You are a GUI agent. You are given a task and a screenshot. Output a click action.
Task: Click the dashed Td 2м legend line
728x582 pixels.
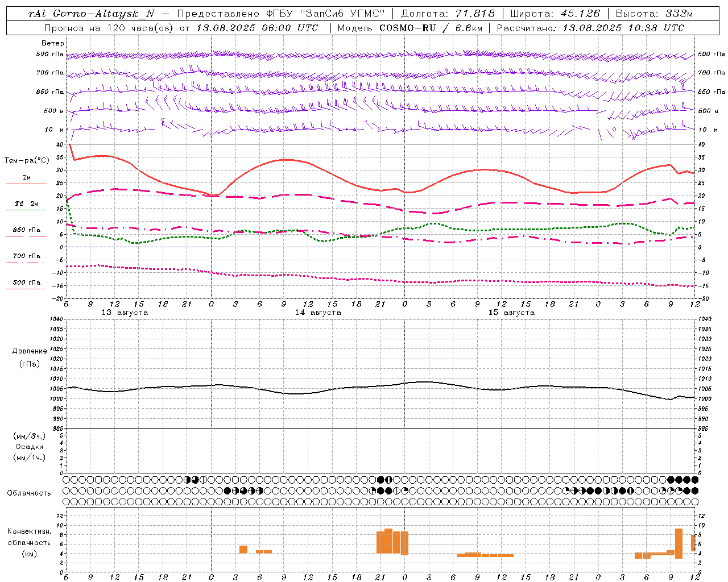coord(25,210)
